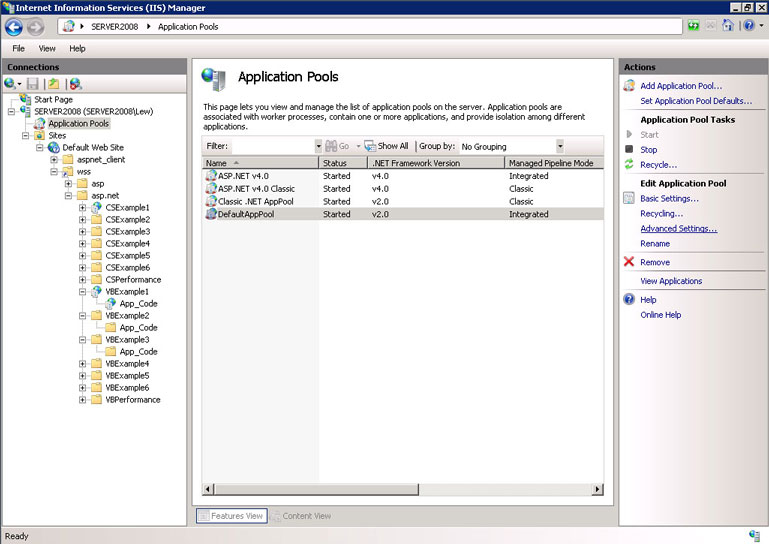Click the ASP.NET v4.0 Classic pool icon
The height and width of the screenshot is (544, 769).
(211, 188)
